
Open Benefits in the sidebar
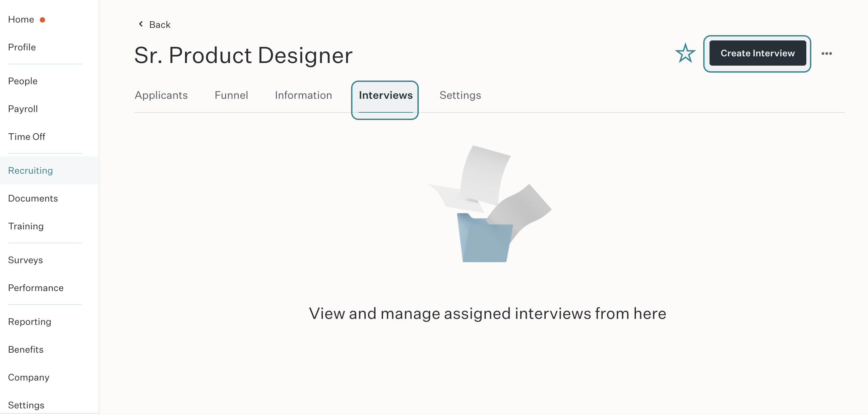(26, 349)
